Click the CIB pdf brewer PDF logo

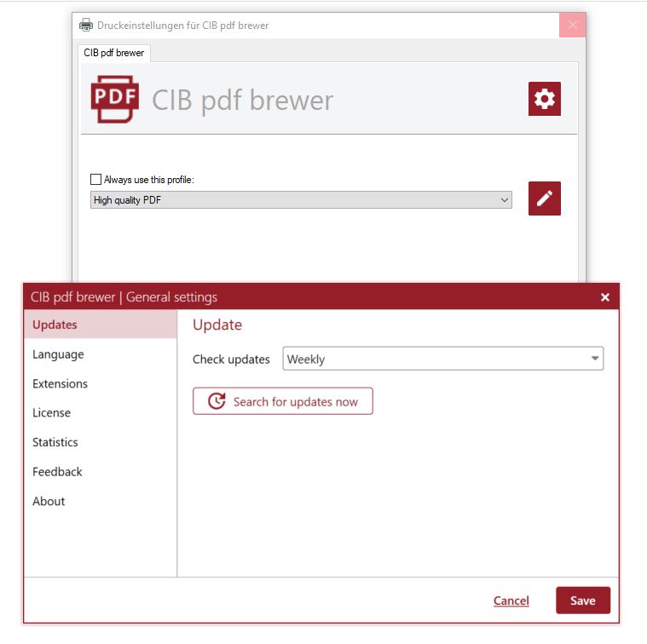115,99
